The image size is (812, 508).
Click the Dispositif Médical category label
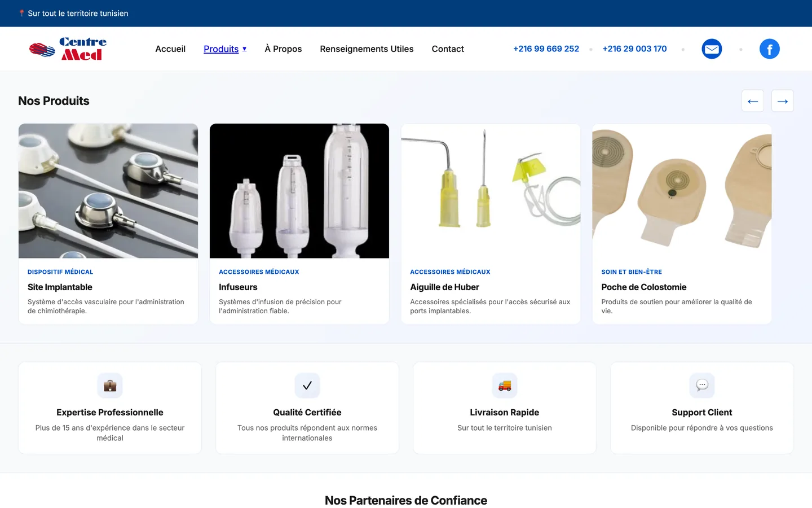(60, 272)
